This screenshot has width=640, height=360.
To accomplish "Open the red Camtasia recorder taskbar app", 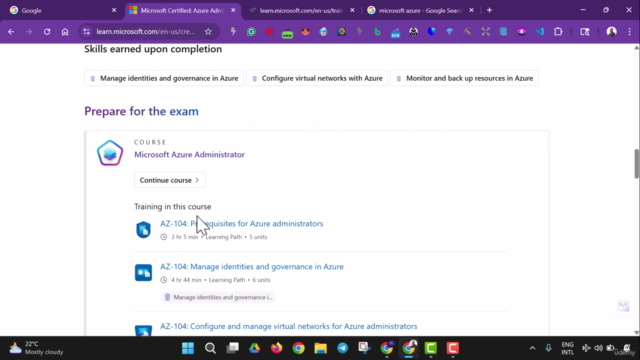I will coord(453,348).
